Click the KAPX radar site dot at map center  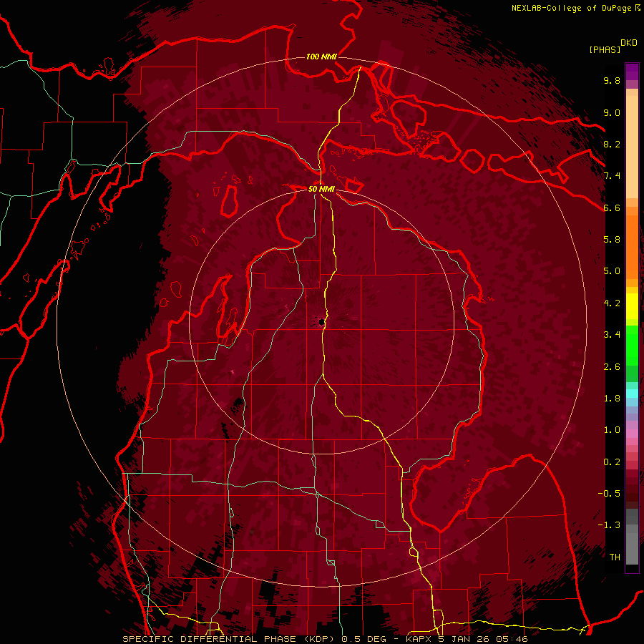click(321, 323)
